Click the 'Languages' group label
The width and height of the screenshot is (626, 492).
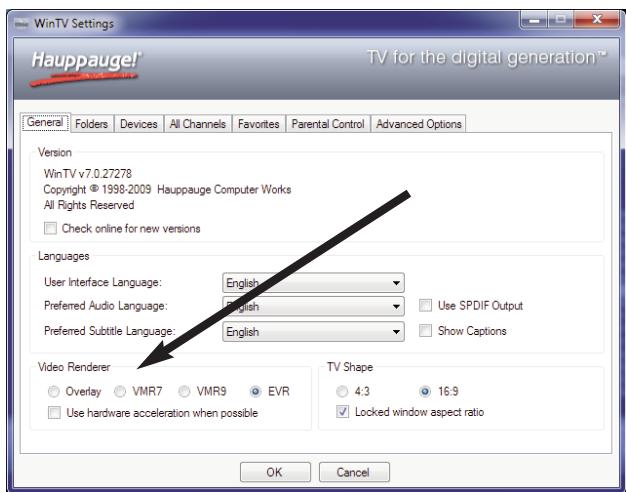point(63,256)
